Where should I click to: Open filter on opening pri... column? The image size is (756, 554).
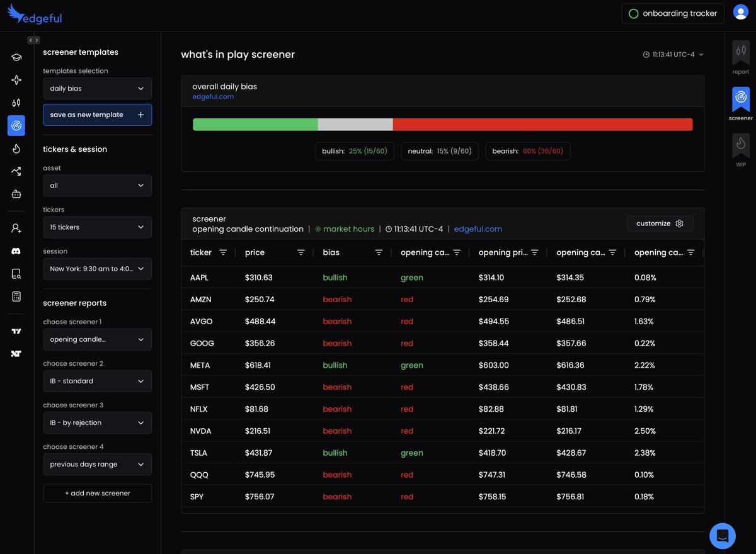[535, 252]
